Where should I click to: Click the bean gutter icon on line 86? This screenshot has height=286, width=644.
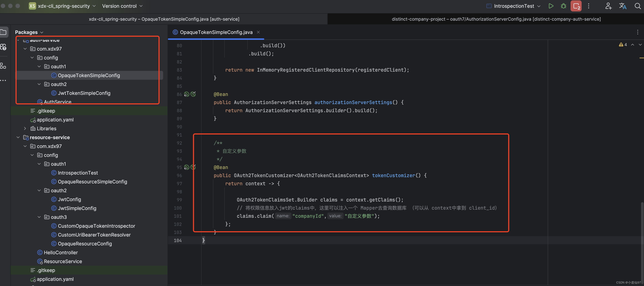[187, 94]
